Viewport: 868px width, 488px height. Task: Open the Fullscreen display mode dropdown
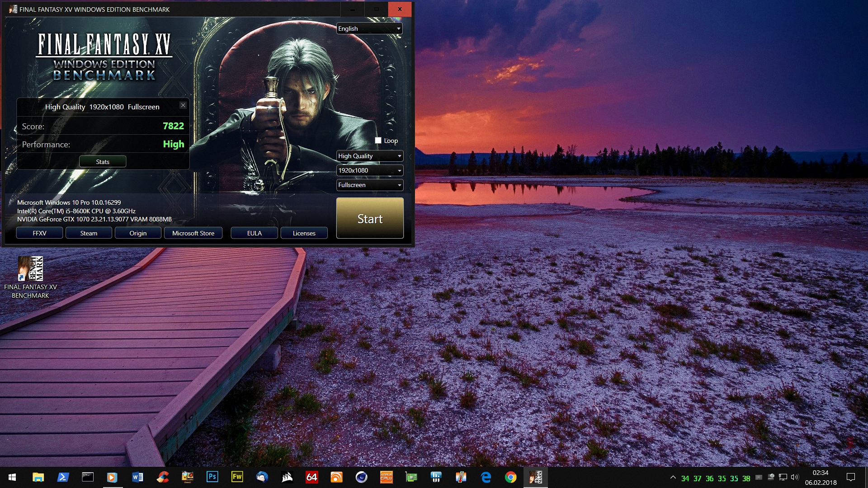(x=369, y=185)
